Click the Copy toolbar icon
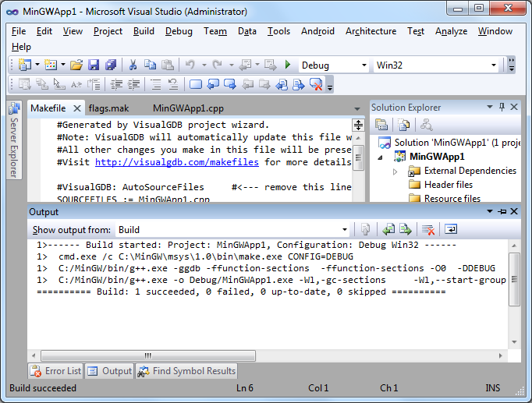Image resolution: width=532 pixels, height=403 pixels. point(150,65)
